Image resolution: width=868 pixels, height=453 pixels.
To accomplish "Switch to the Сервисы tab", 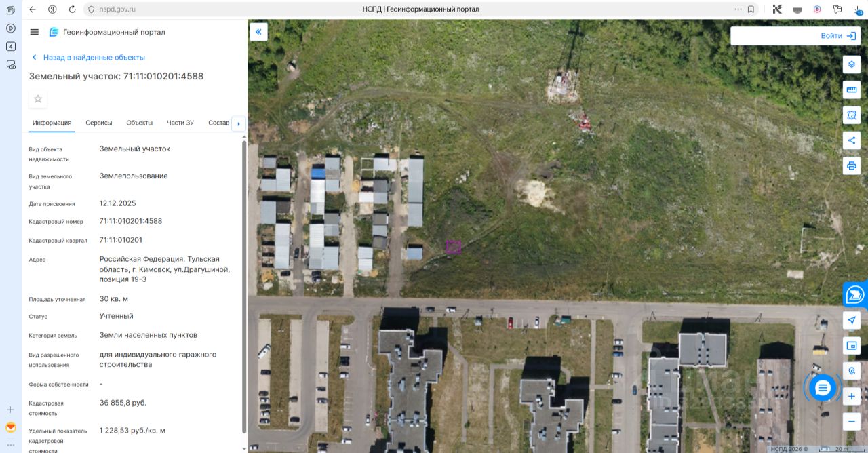I will coord(99,123).
